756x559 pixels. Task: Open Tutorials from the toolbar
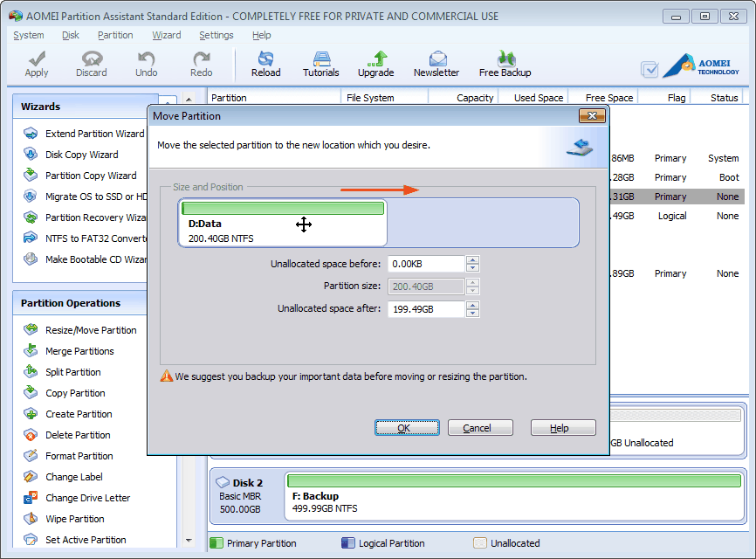[x=320, y=64]
